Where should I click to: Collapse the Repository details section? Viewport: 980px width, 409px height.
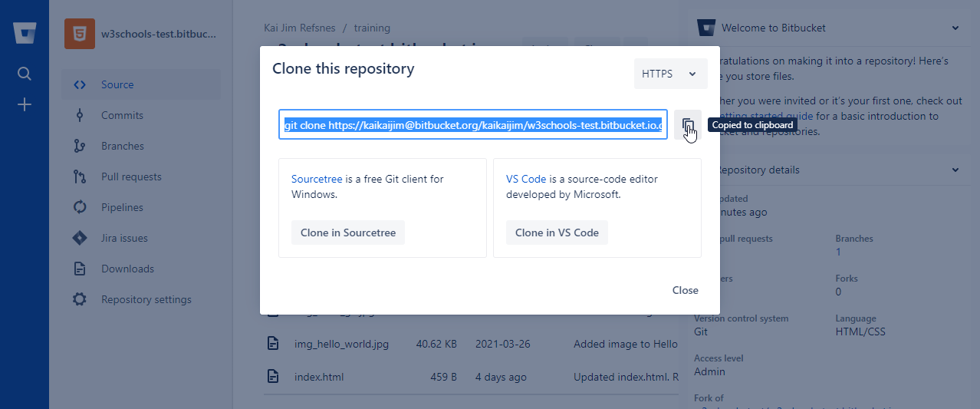pyautogui.click(x=955, y=170)
